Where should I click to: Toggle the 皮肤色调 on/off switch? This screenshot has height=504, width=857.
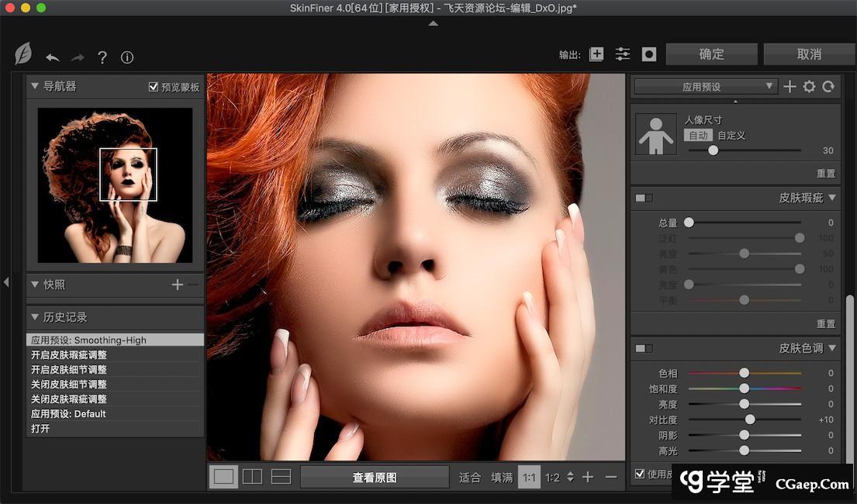pos(644,348)
